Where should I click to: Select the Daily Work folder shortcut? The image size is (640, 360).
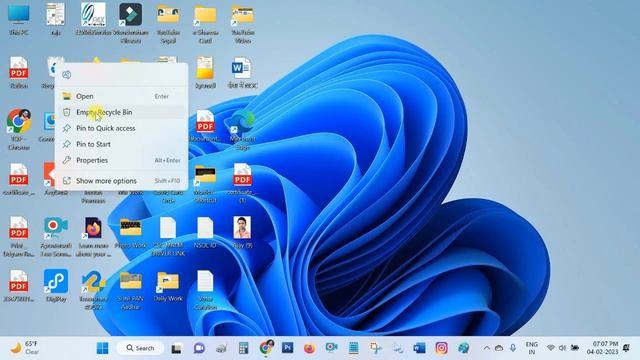click(x=168, y=286)
